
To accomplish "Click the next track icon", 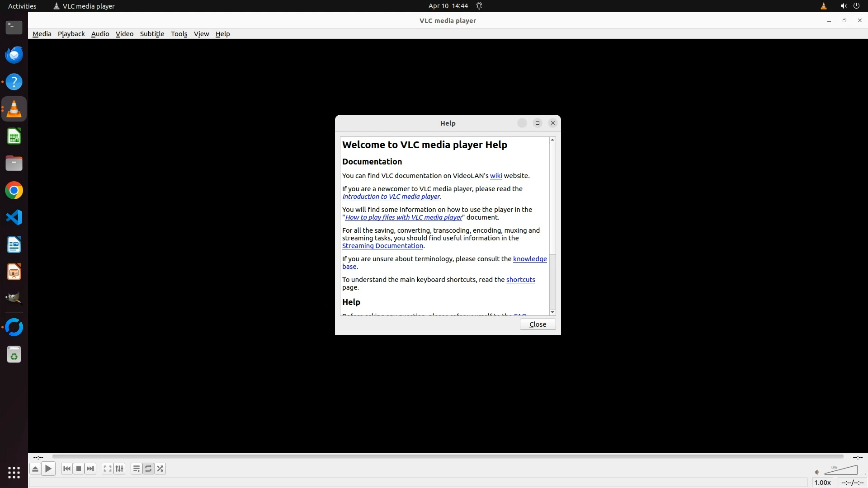I will (x=90, y=469).
